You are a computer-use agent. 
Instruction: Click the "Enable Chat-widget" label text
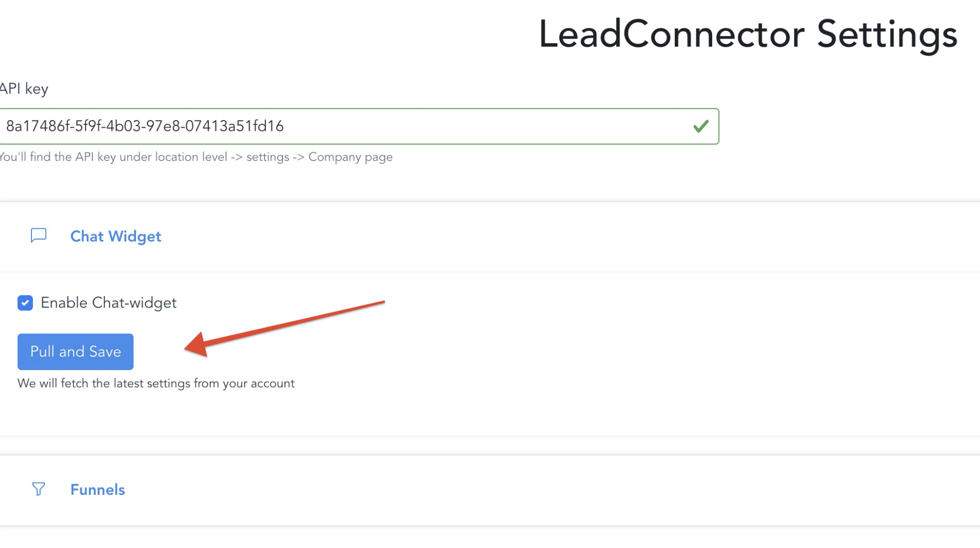(109, 303)
